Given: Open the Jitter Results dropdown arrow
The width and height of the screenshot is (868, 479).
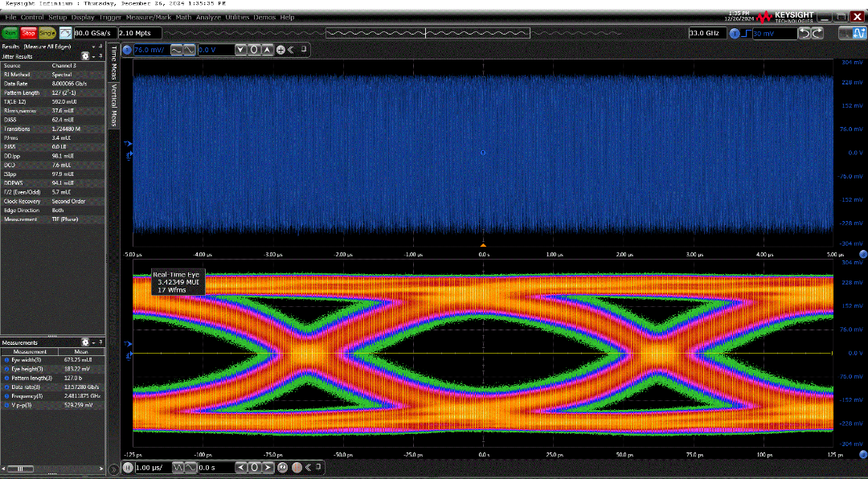Looking at the screenshot, I should (93, 56).
